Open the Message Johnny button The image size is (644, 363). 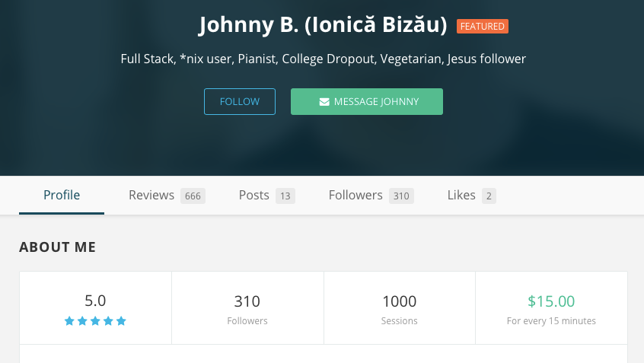(x=367, y=101)
